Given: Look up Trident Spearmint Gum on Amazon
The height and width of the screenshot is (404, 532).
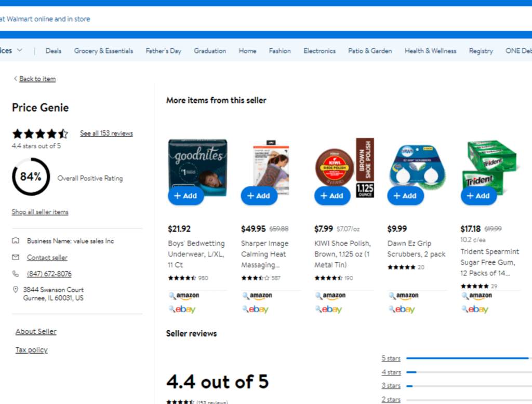Looking at the screenshot, I should point(477,296).
